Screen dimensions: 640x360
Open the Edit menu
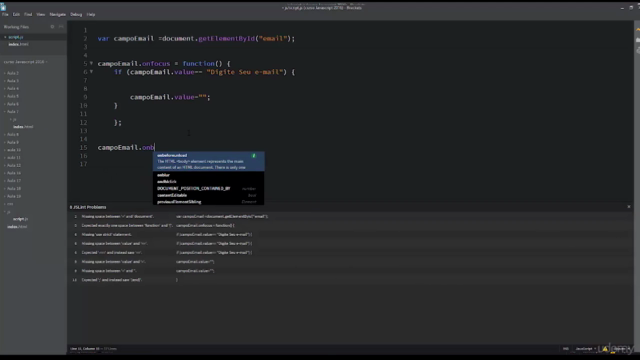pos(16,15)
